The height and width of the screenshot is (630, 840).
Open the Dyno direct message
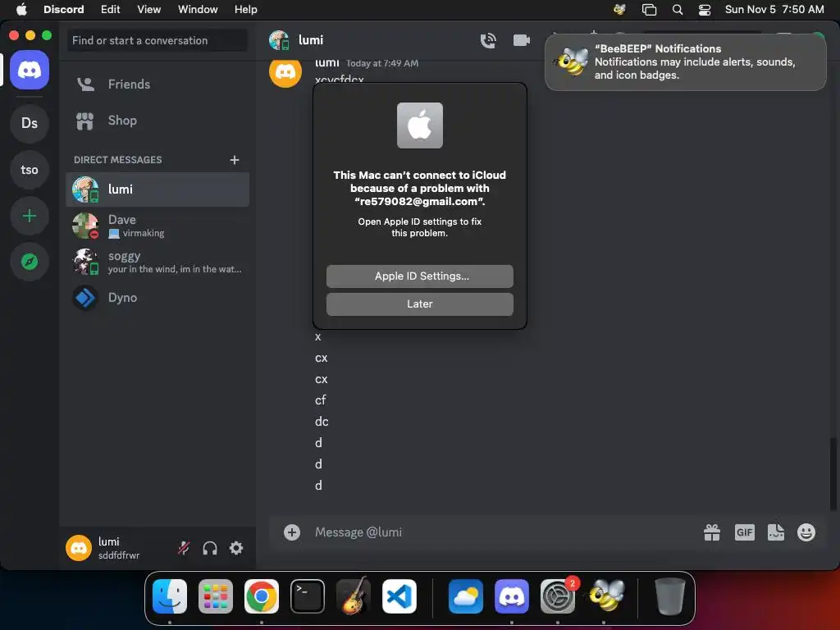tap(157, 297)
